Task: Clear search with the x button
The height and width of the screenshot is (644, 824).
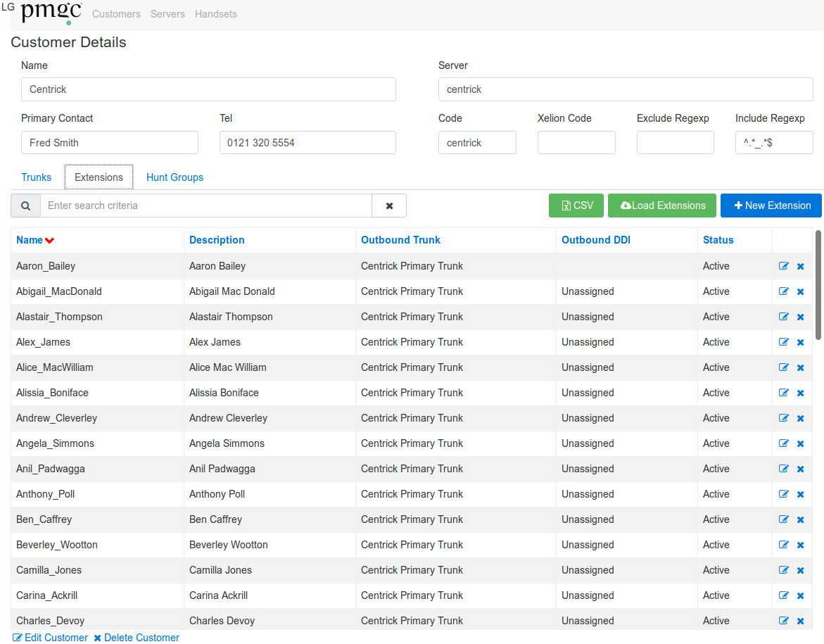Action: pyautogui.click(x=389, y=206)
